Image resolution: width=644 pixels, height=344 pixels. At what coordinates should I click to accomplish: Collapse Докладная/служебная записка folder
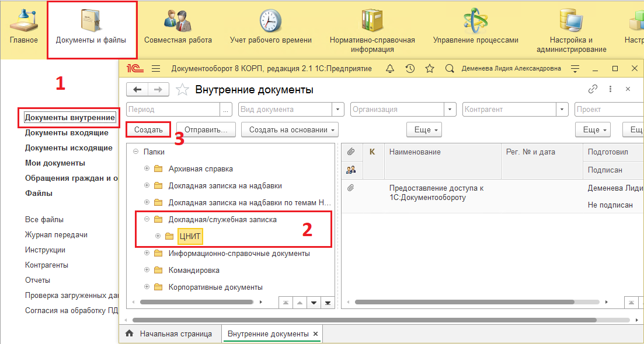pyautogui.click(x=147, y=219)
